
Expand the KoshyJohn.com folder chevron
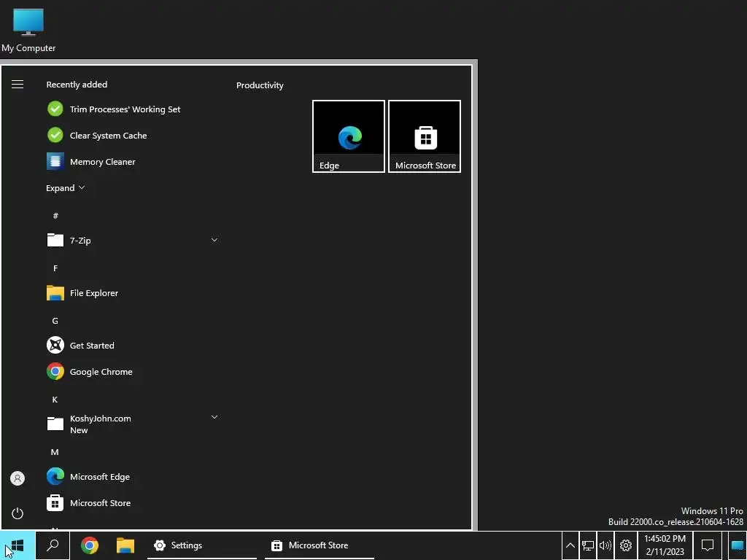(x=214, y=417)
